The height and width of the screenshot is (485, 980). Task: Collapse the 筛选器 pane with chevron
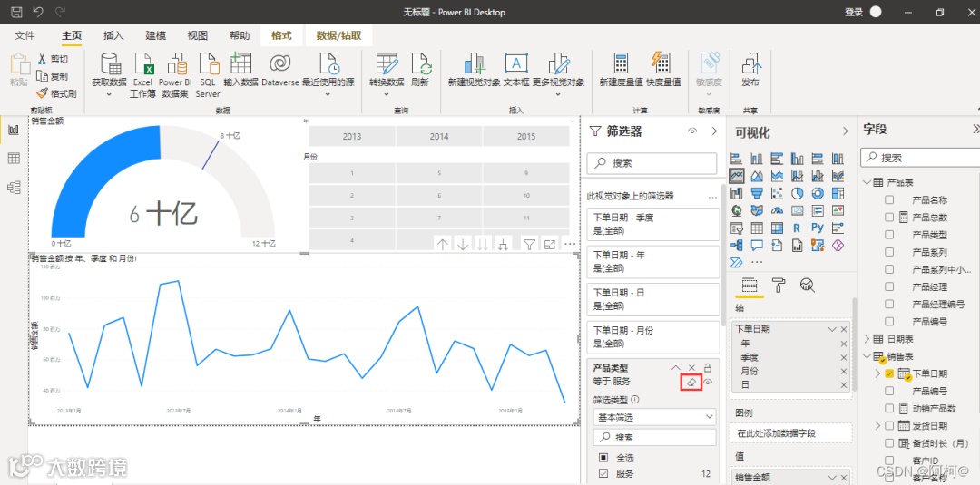point(714,131)
